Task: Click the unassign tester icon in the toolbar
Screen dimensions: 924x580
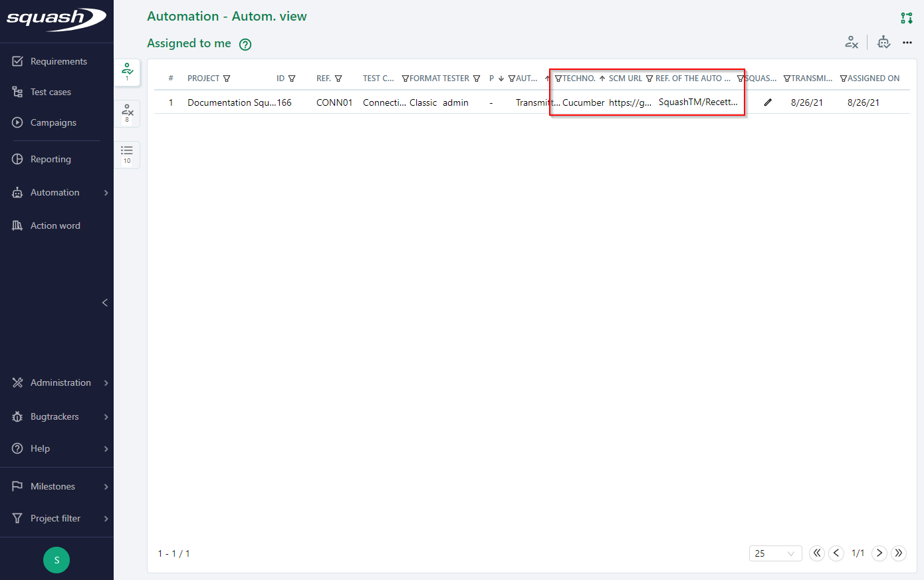Action: pos(852,42)
